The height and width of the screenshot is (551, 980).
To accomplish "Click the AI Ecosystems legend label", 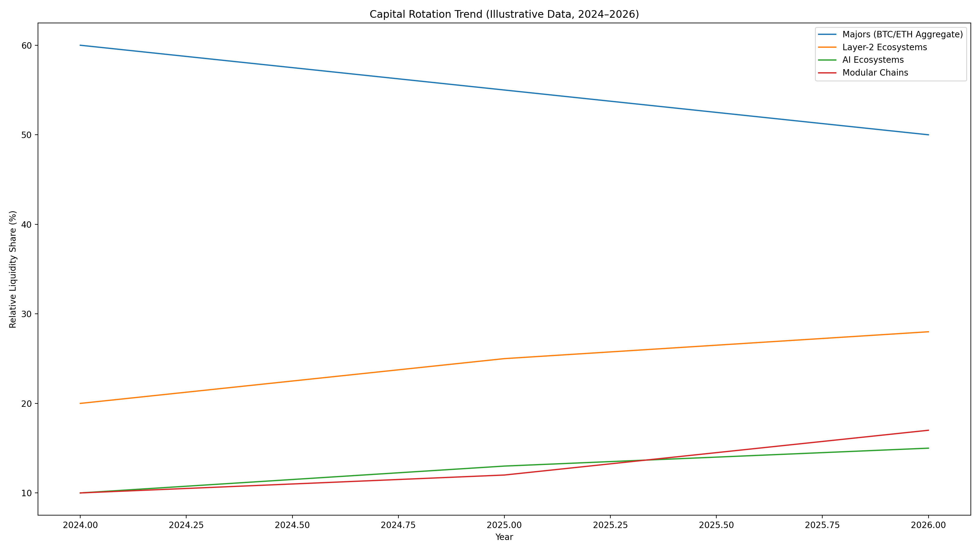I will (x=873, y=60).
